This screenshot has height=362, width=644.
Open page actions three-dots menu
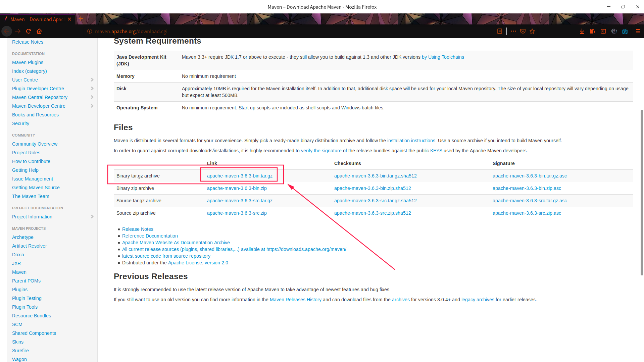[513, 31]
